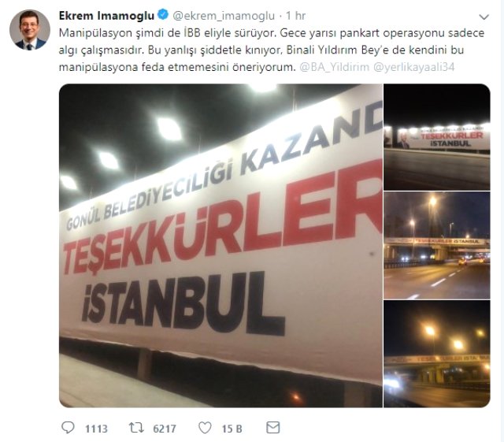Open the bottom right night road photo

click(x=437, y=354)
